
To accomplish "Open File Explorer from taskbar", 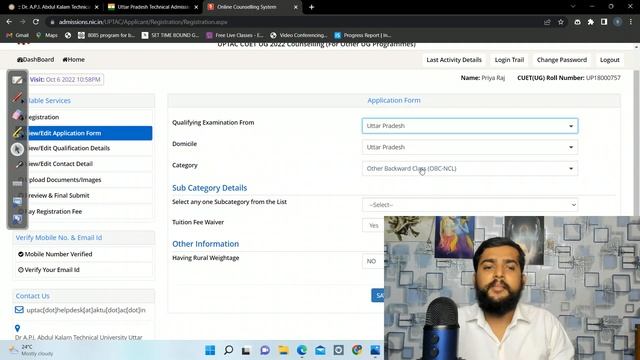I will [283, 350].
